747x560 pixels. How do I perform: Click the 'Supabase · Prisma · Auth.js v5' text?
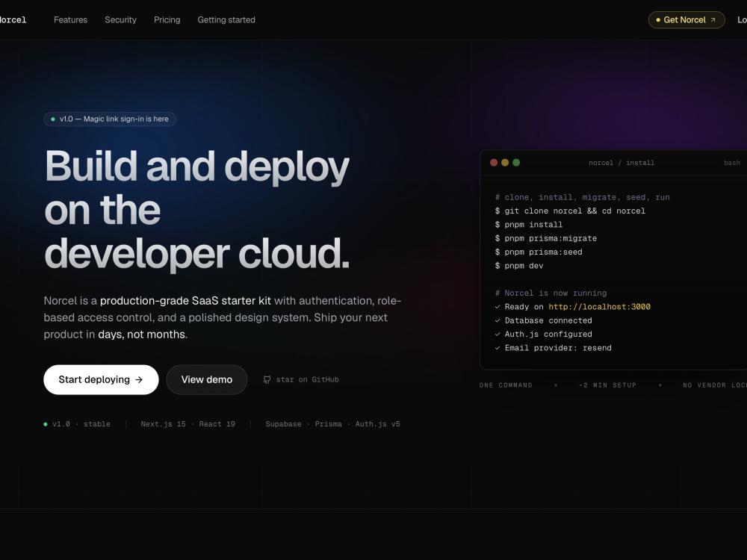click(x=333, y=424)
